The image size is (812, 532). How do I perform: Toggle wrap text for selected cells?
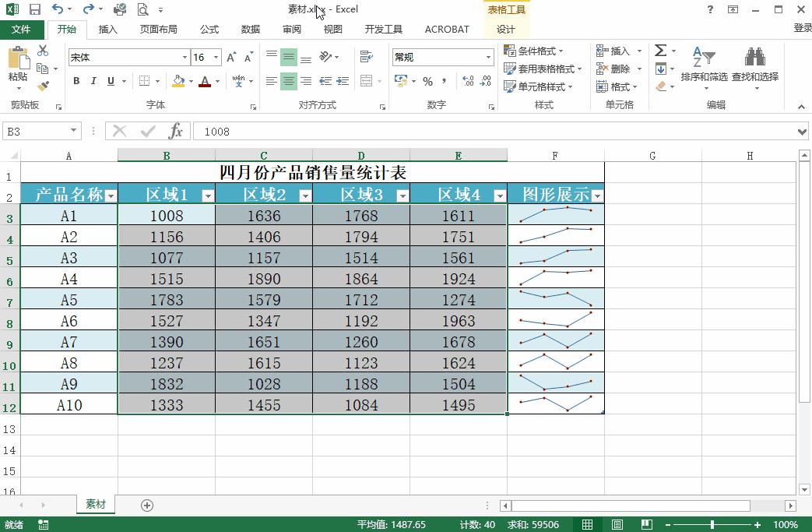[367, 56]
